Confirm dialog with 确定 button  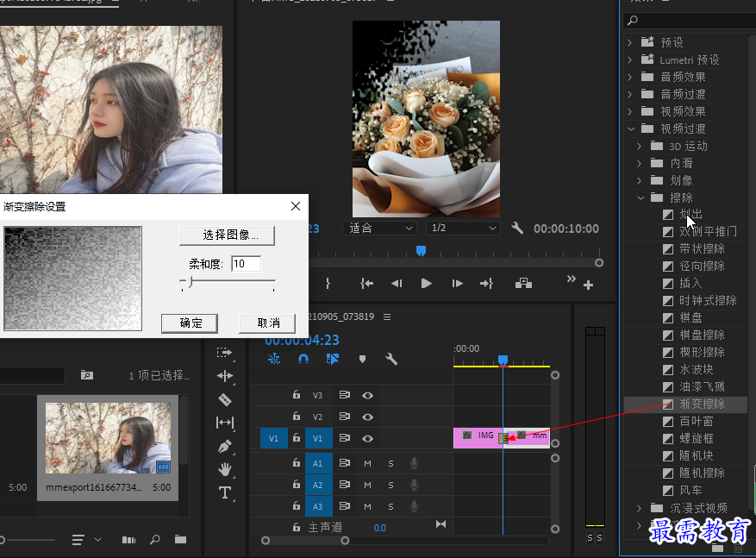click(x=190, y=323)
